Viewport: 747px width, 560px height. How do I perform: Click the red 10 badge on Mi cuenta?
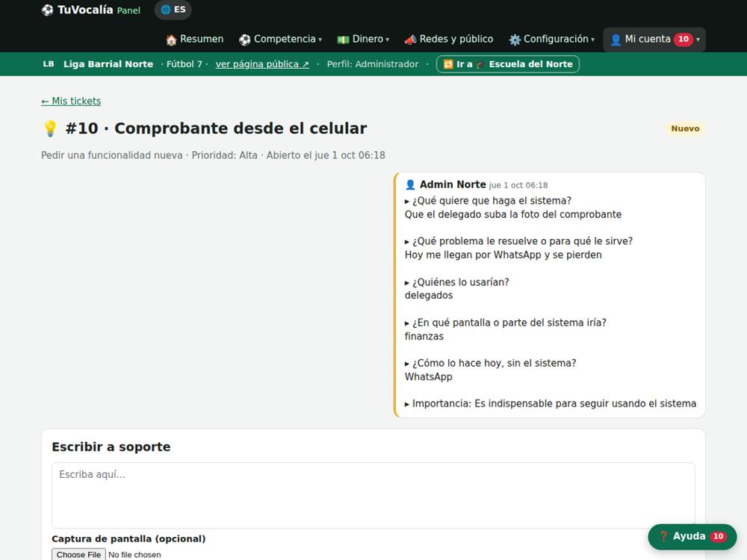tap(684, 39)
